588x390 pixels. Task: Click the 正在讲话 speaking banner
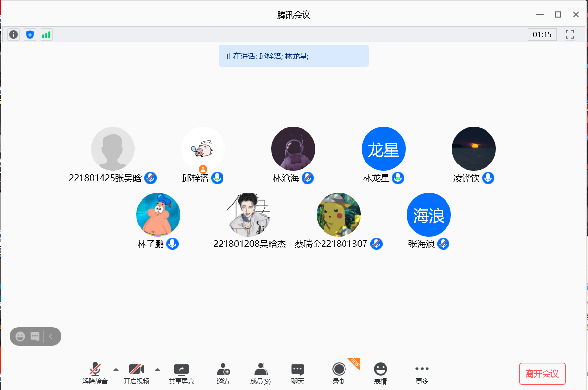tap(294, 56)
